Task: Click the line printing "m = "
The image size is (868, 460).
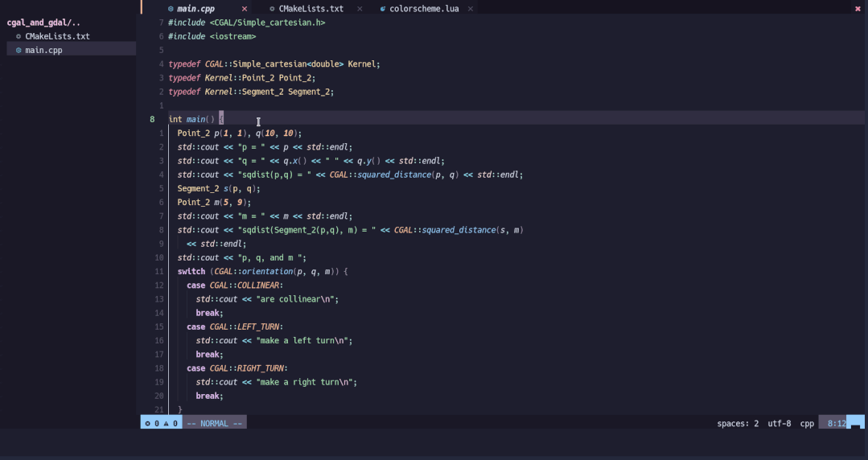Action: [x=265, y=216]
